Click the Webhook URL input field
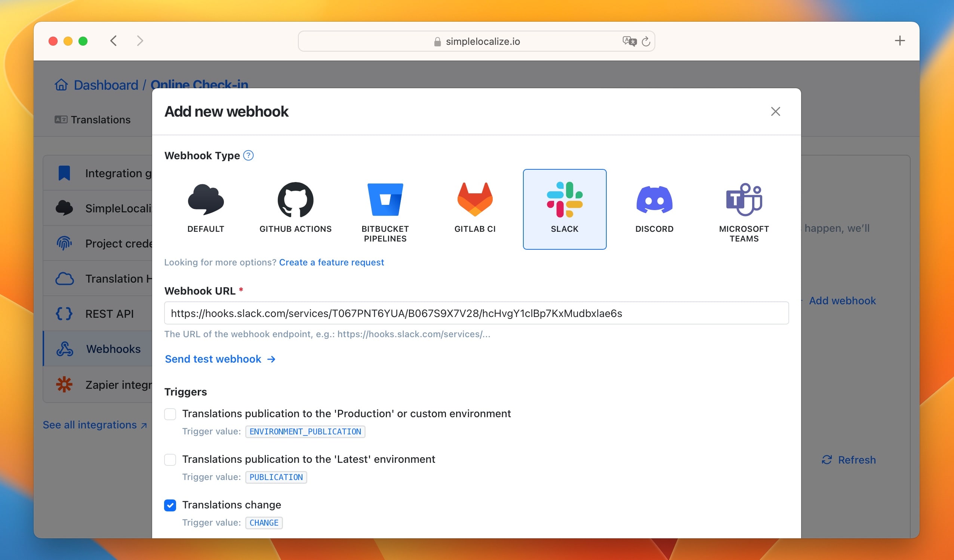Viewport: 954px width, 560px height. click(476, 313)
